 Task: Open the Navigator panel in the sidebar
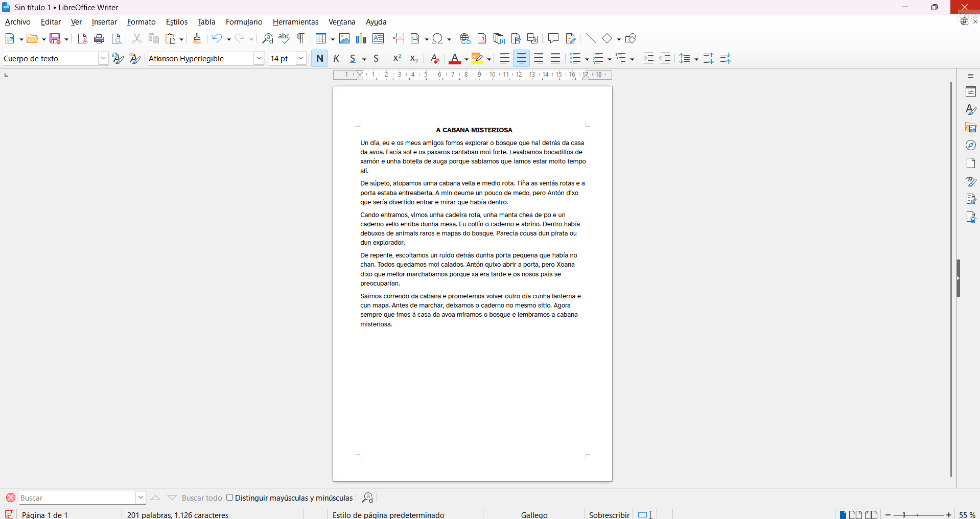tap(971, 146)
